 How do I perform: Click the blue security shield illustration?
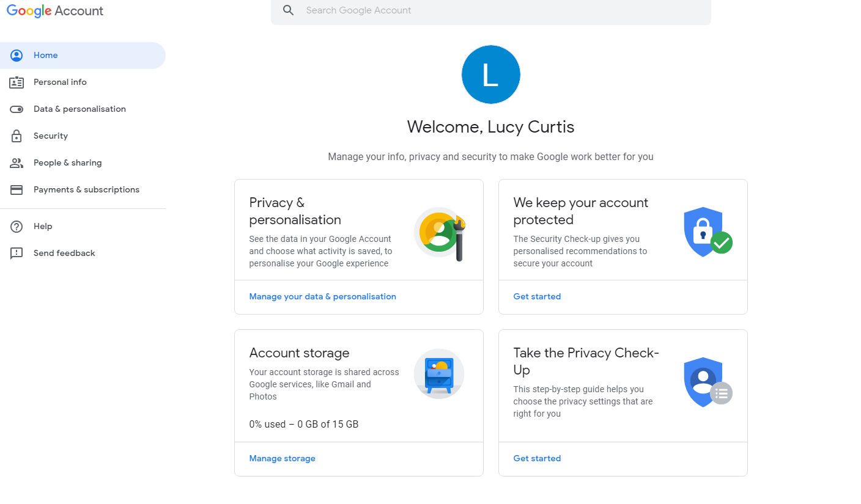click(x=703, y=231)
